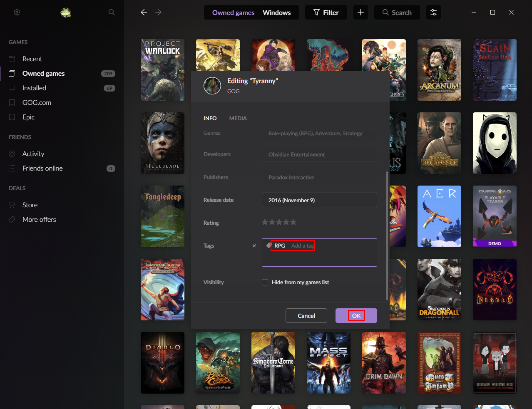Click the Epic bookmark icon

12,117
